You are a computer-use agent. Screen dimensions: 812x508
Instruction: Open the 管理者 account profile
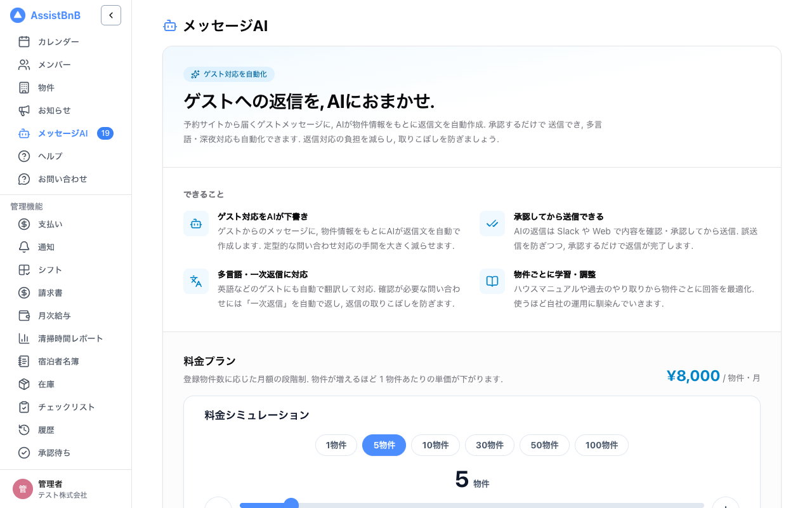click(66, 489)
